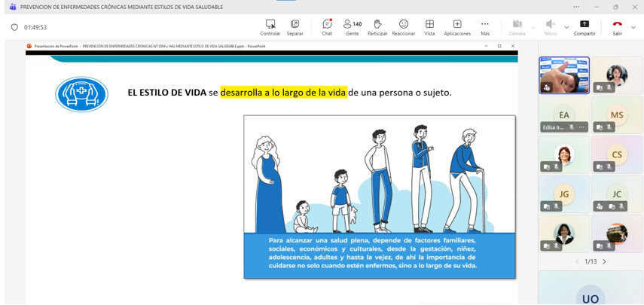Click the muted mic icon on CS tile
Viewport: 644px width, 305px height.
609,166
